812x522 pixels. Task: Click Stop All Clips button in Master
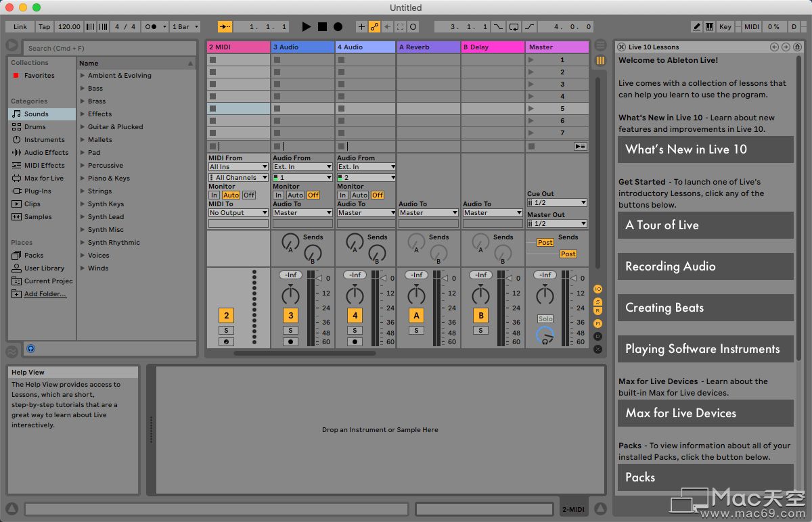pos(531,146)
